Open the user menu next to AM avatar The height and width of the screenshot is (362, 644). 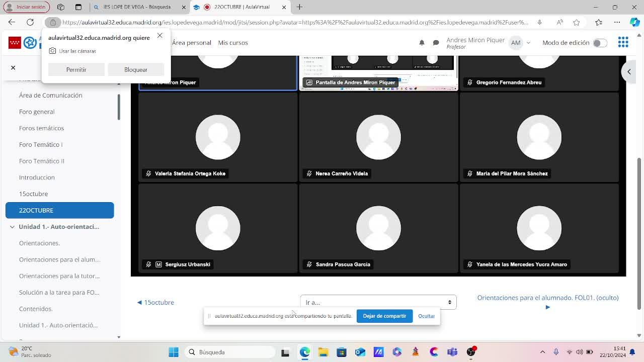click(528, 43)
